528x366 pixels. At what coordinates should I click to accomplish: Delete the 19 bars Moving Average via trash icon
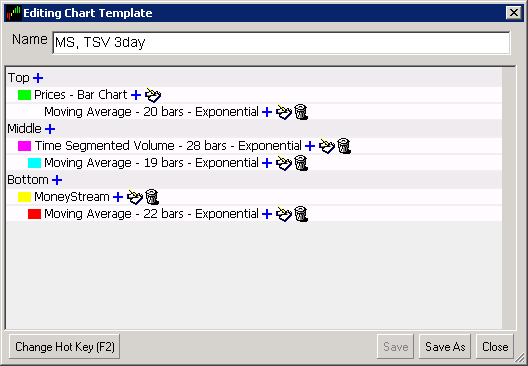tap(301, 163)
